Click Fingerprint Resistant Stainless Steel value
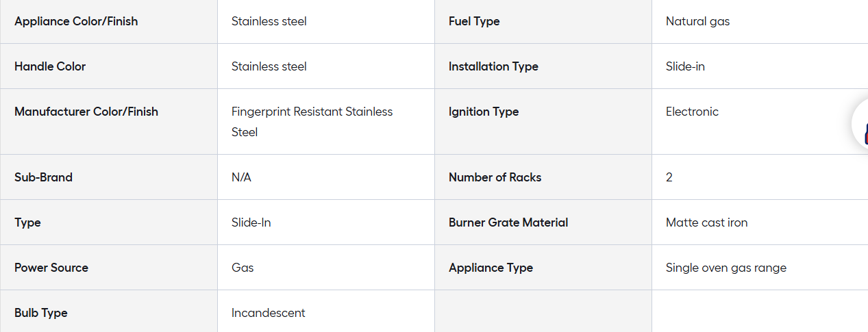The width and height of the screenshot is (868, 332). click(x=312, y=122)
